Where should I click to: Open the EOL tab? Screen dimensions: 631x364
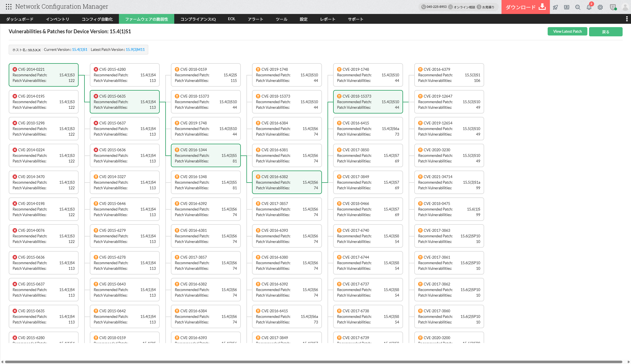click(x=232, y=19)
